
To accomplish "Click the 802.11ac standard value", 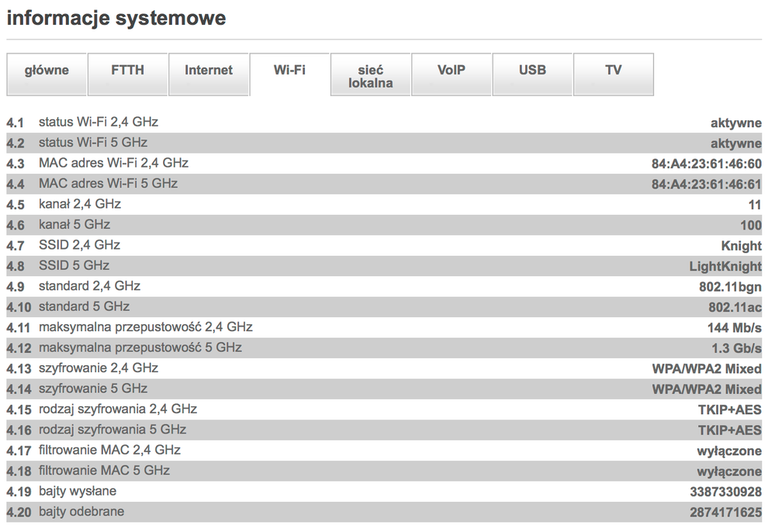I will [735, 308].
